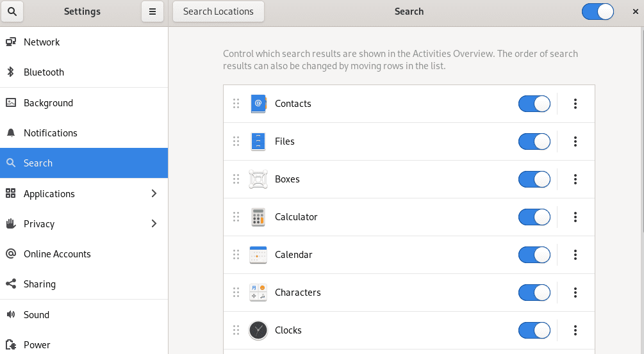Open the Settings search magnifier button

(x=12, y=12)
